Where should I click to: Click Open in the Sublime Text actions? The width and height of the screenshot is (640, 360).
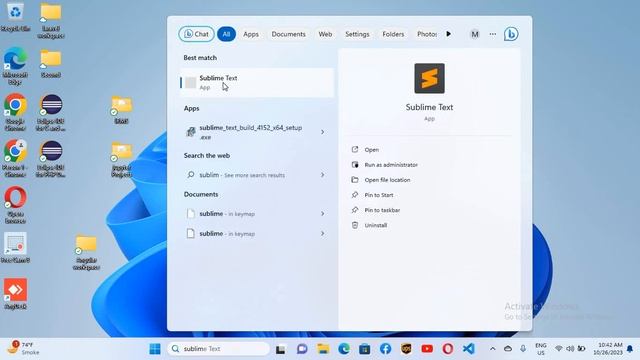(x=371, y=150)
